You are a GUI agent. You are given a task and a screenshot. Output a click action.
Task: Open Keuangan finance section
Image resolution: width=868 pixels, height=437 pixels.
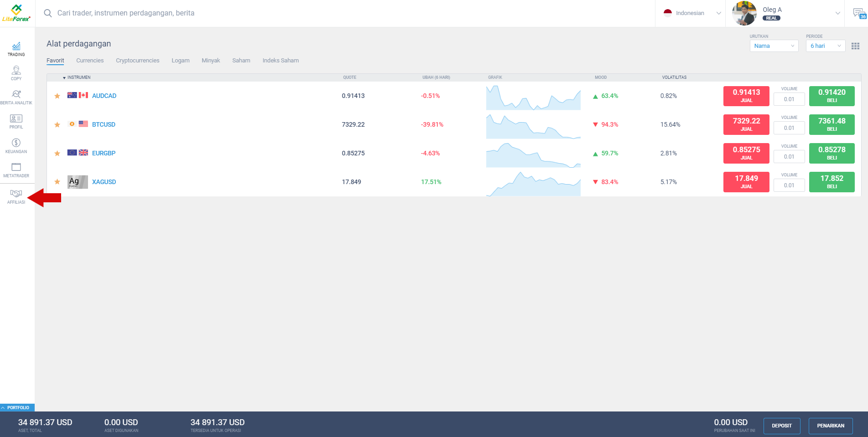(x=16, y=146)
